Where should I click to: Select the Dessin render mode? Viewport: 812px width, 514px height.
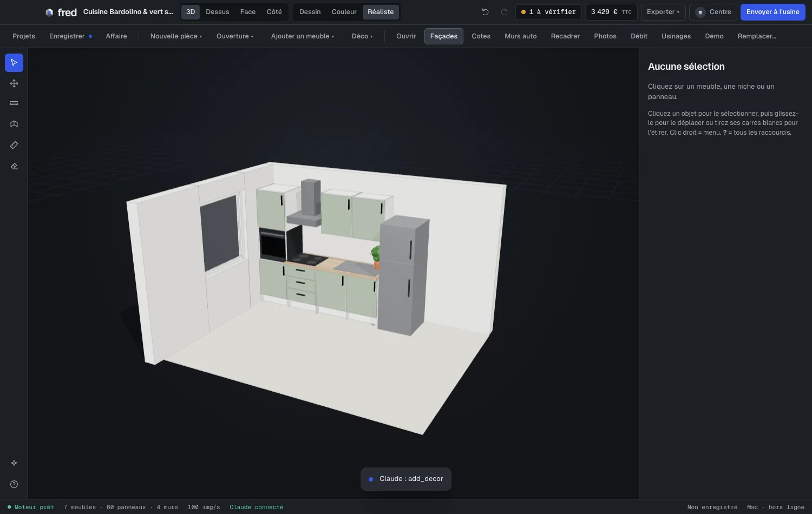coord(310,12)
